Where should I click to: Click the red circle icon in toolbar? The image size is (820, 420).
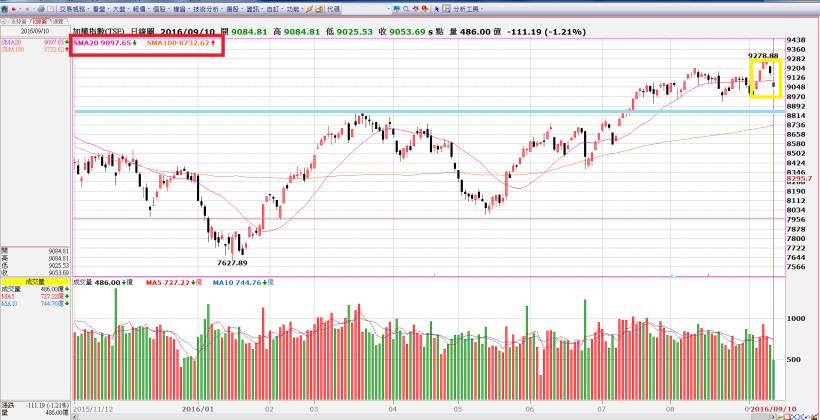(x=426, y=9)
